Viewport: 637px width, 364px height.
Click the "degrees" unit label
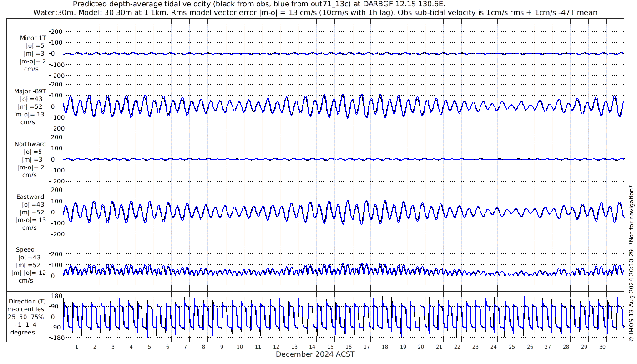click(23, 332)
